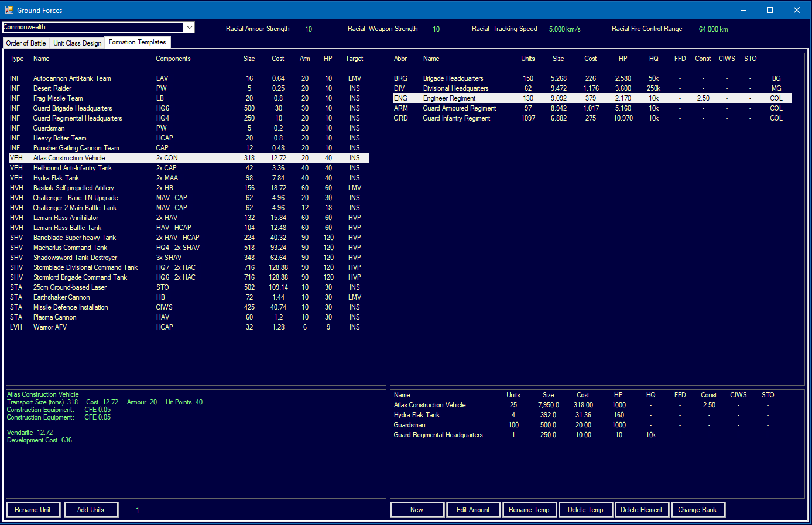Viewport: 812px width, 525px height.
Task: Select the 25cm Ground-based Laser unit
Action: (x=189, y=287)
